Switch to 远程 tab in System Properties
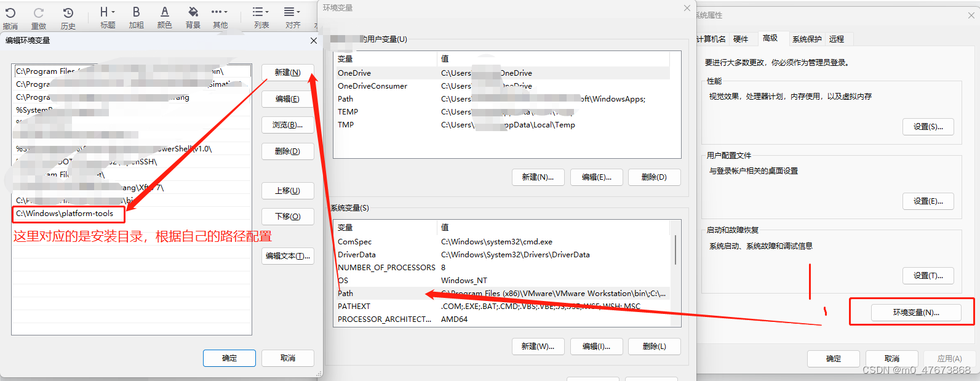Viewport: 980px width, 381px height. [837, 39]
